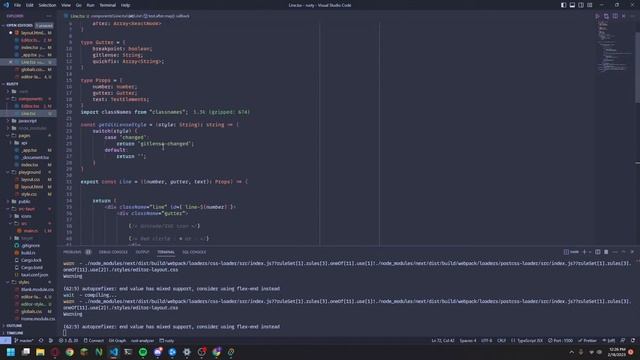This screenshot has width=640, height=360.
Task: Expand the Outline section
Action: click(x=14, y=326)
